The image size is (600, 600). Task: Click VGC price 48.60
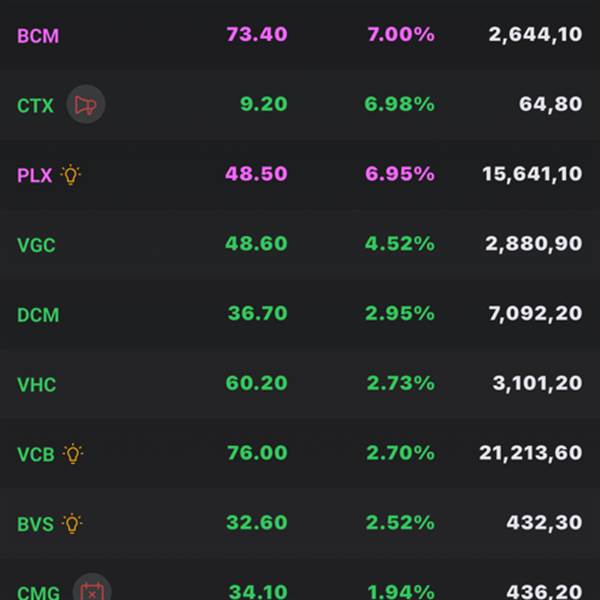pyautogui.click(x=257, y=244)
